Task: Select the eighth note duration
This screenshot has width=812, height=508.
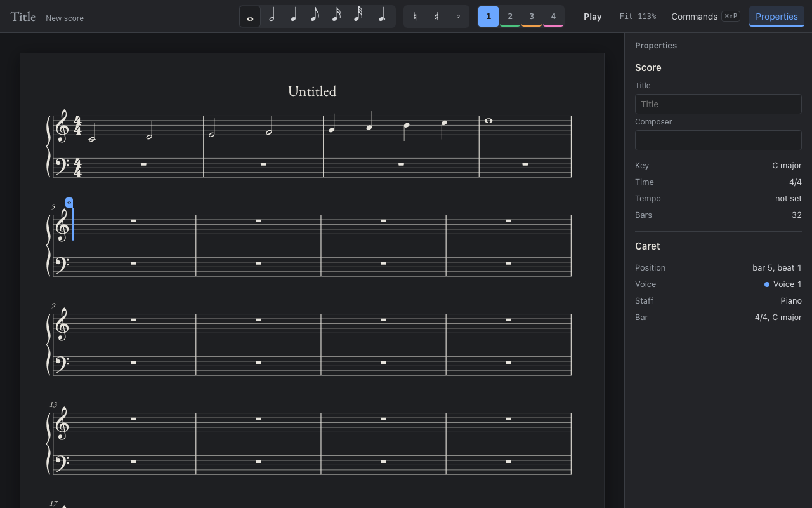Action: coord(315,17)
